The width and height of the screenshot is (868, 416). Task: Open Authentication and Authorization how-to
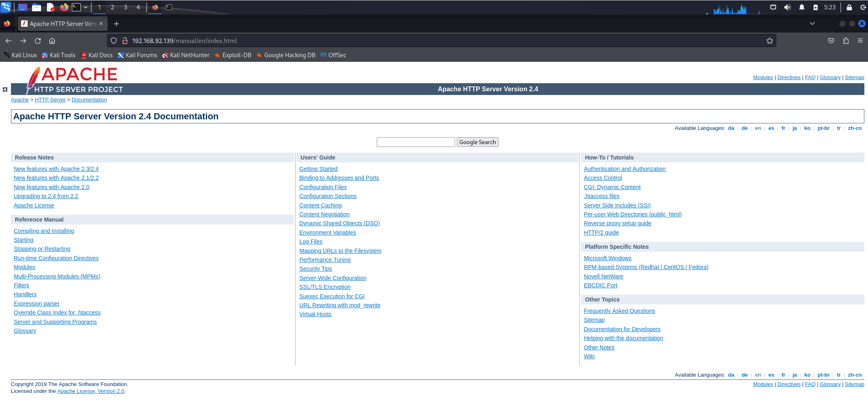[x=624, y=169]
